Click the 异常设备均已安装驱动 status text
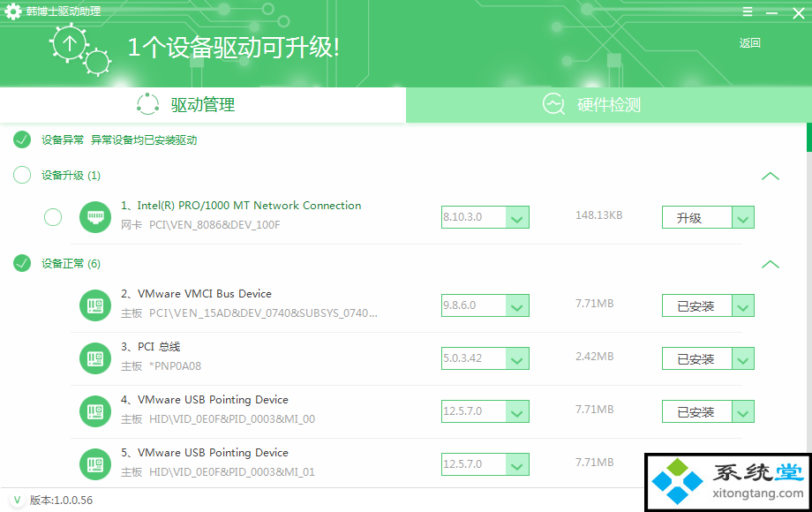 pos(144,139)
